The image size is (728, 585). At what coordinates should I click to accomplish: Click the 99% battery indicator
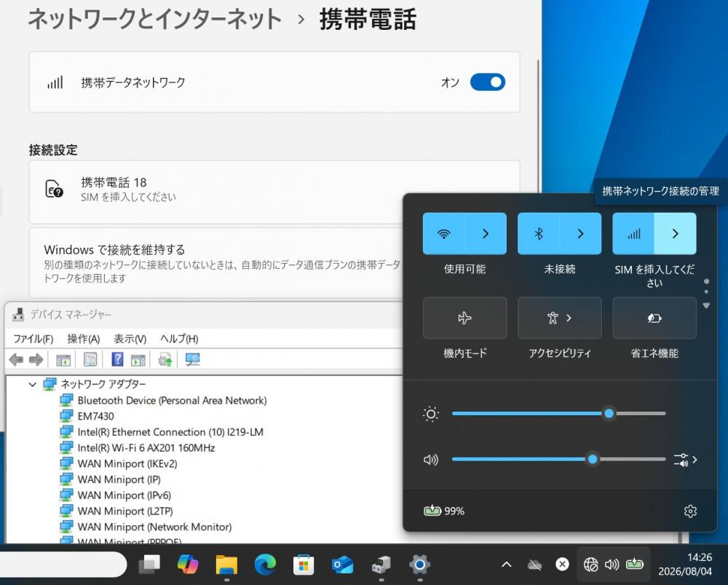(x=444, y=511)
